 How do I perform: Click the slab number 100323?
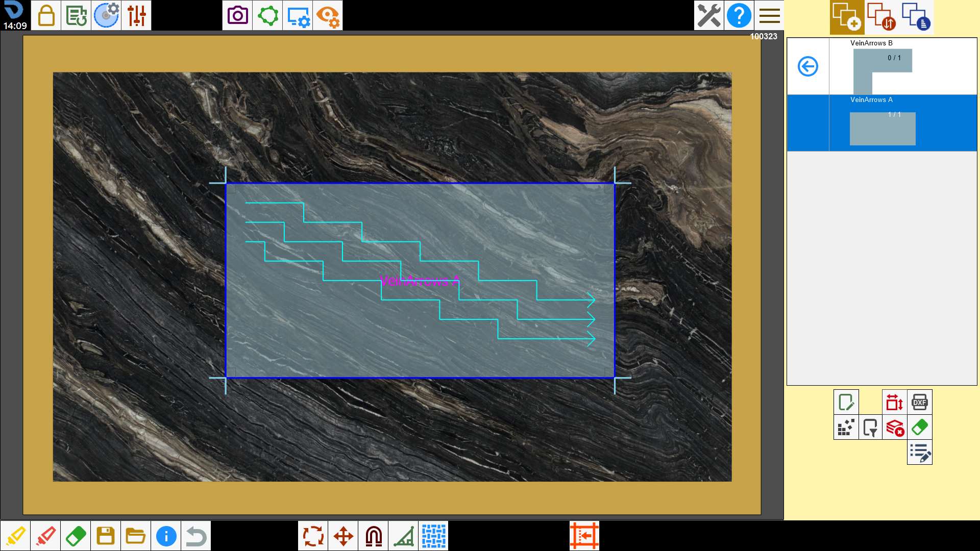pos(764,36)
